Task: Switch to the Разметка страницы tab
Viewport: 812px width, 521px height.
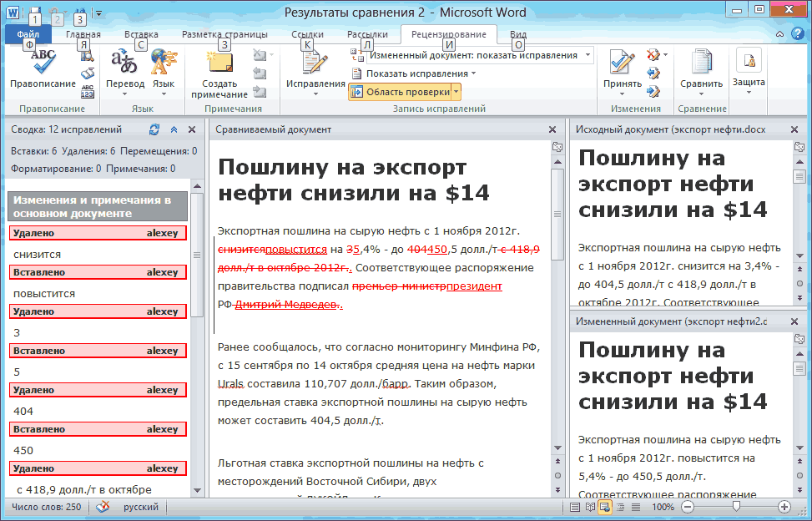Action: pos(224,34)
